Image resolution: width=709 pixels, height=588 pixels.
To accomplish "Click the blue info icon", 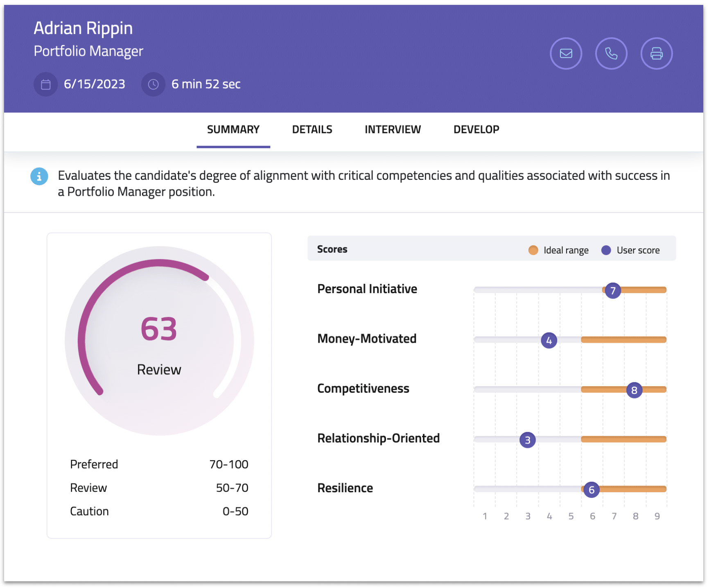I will point(39,176).
